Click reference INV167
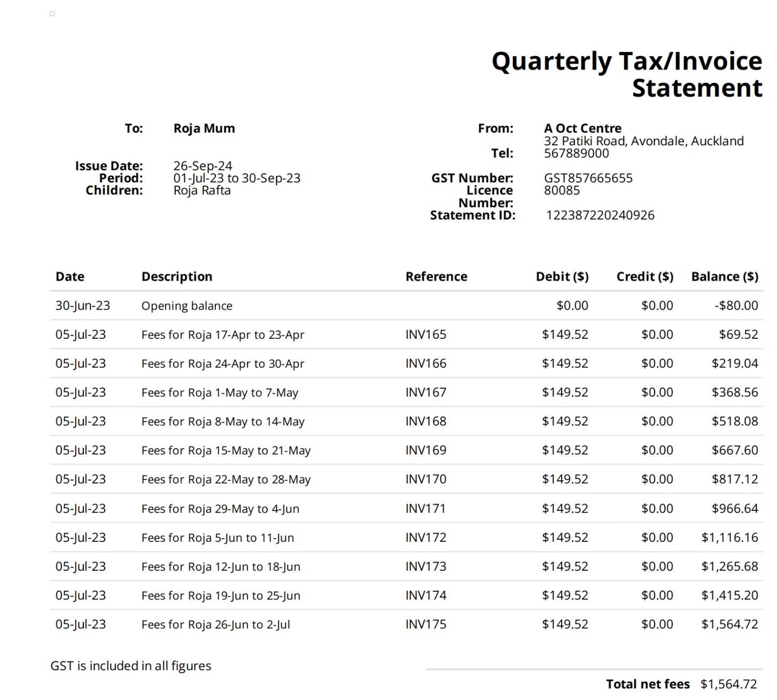Screen dimensions: 777x700 point(426,392)
